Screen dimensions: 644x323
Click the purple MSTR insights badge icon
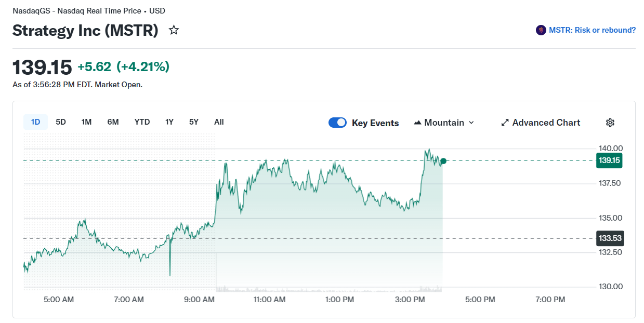coord(541,30)
